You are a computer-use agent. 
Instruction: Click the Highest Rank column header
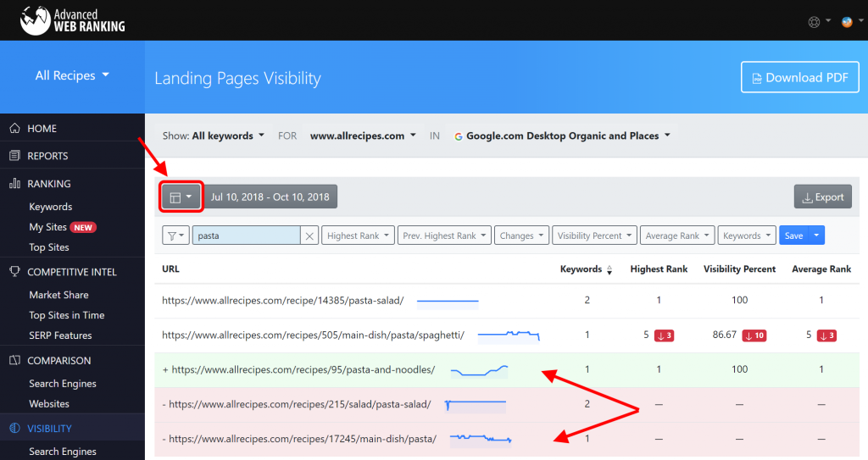[x=659, y=269]
